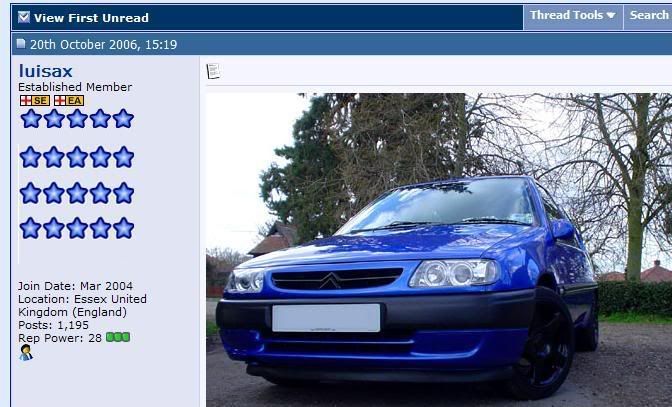Screen dimensions: 672x407
Task: Select the 'Join Date: Mar 2004' text
Action: [x=75, y=286]
